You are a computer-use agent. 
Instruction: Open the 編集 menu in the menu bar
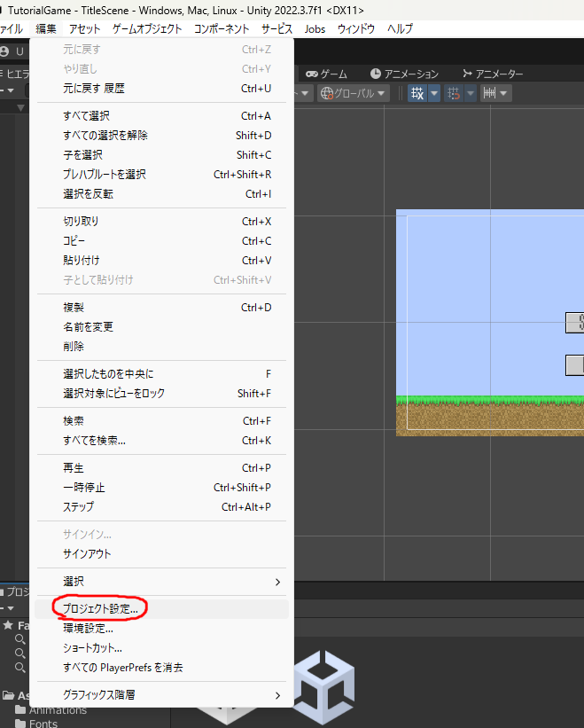point(46,28)
